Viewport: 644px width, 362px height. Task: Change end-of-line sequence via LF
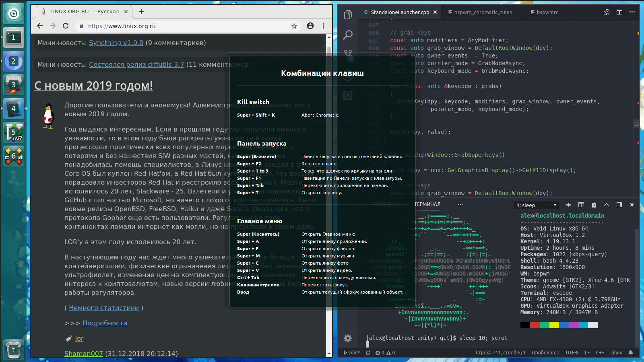coord(587,353)
